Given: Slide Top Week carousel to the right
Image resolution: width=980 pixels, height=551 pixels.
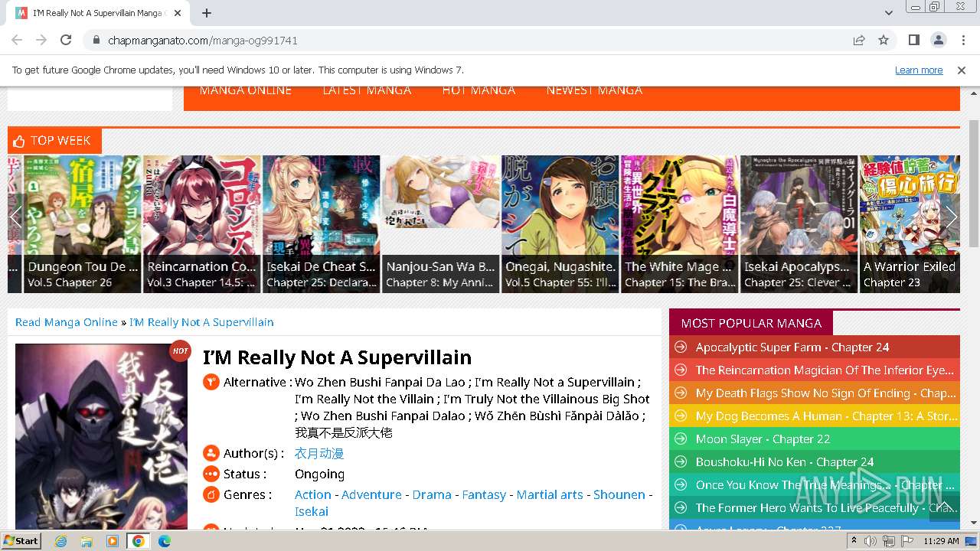Looking at the screenshot, I should (952, 217).
